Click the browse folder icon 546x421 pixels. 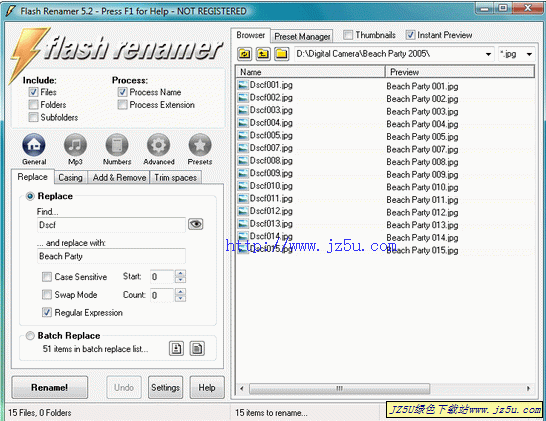click(282, 54)
